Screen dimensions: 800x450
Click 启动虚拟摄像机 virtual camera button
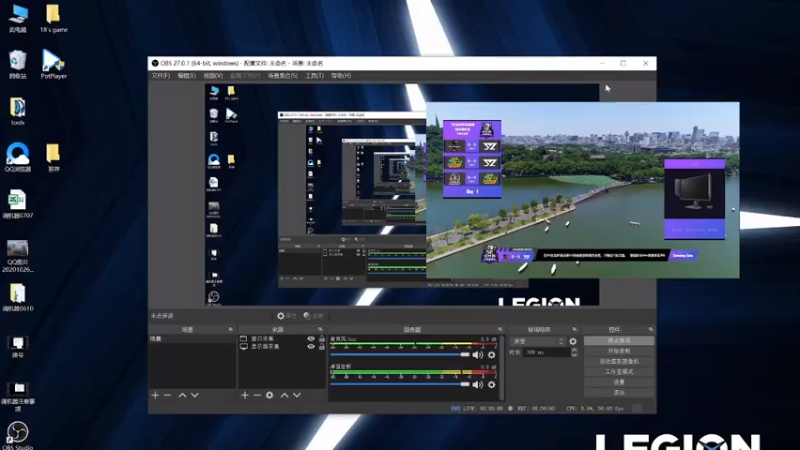618,361
